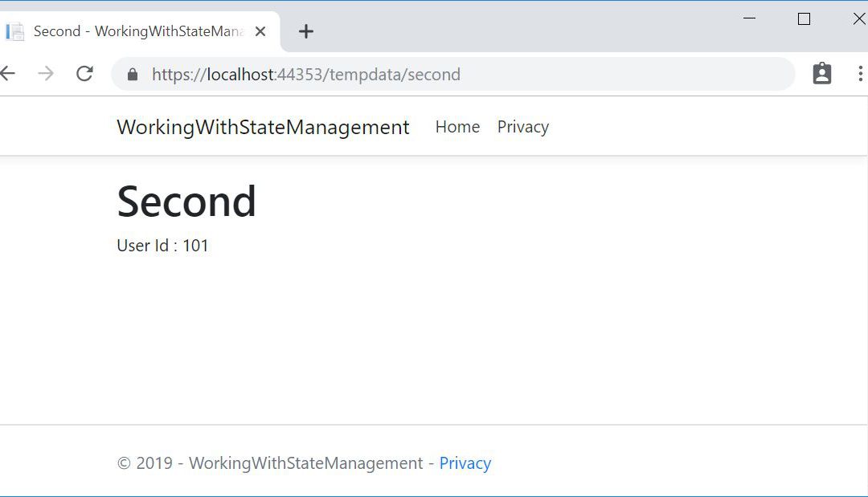Reload the current page
The width and height of the screenshot is (868, 497).
point(84,74)
